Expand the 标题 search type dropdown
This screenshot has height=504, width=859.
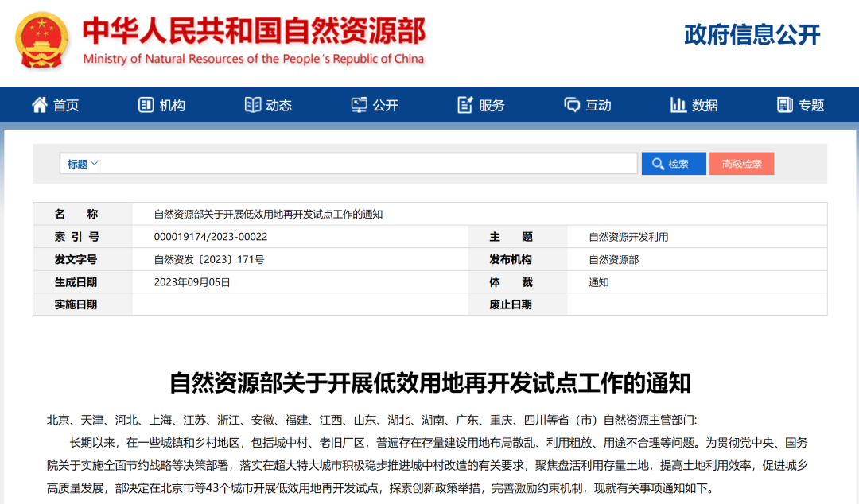[x=82, y=164]
